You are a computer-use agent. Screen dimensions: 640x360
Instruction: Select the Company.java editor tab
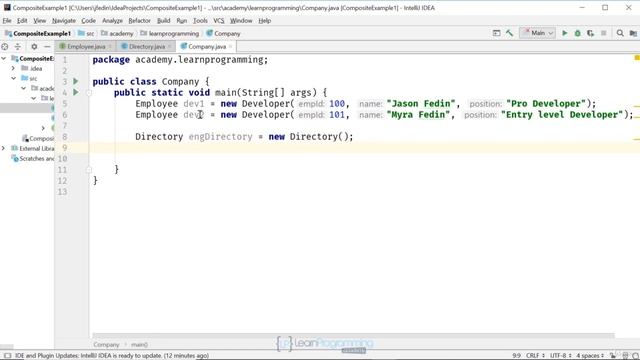(206, 47)
